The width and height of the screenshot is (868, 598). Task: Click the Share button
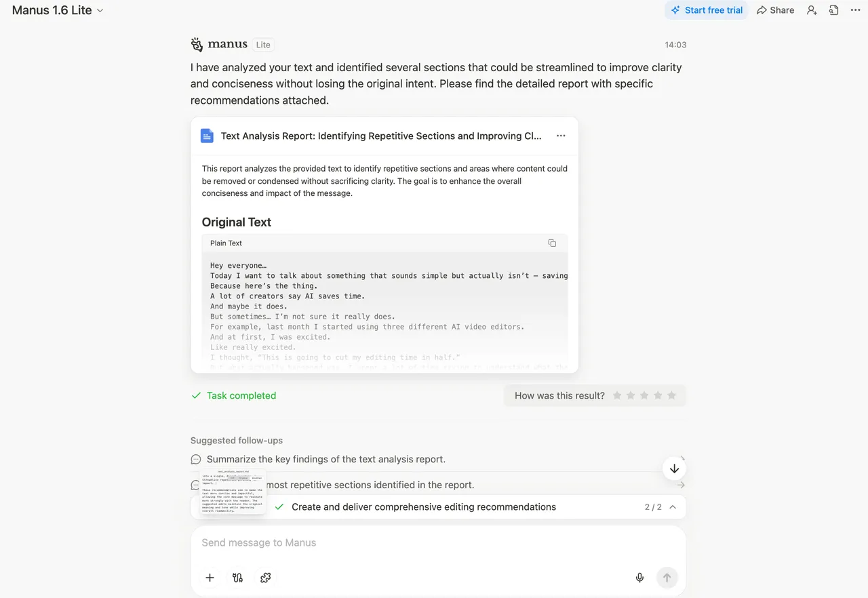[775, 10]
